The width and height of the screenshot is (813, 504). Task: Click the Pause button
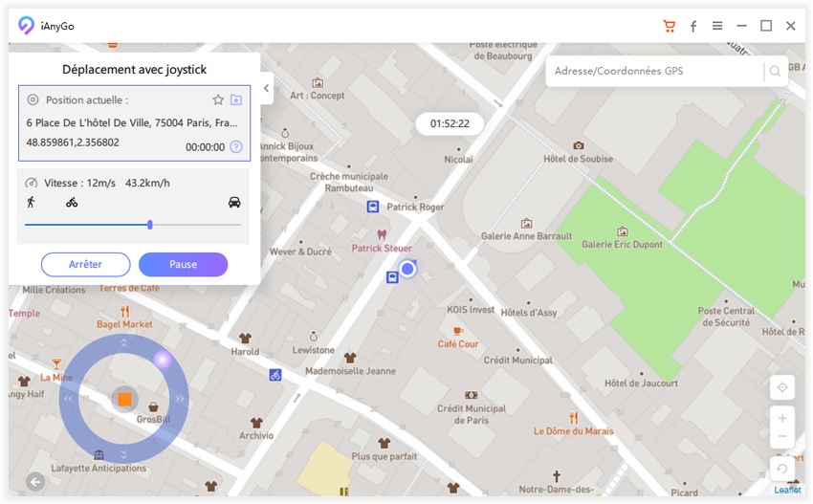[183, 265]
